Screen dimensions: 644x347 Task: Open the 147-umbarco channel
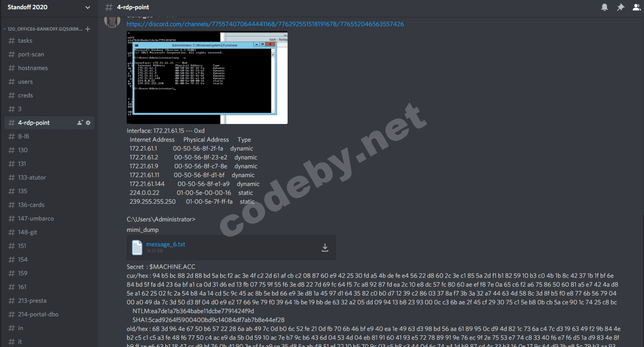[x=49, y=219]
